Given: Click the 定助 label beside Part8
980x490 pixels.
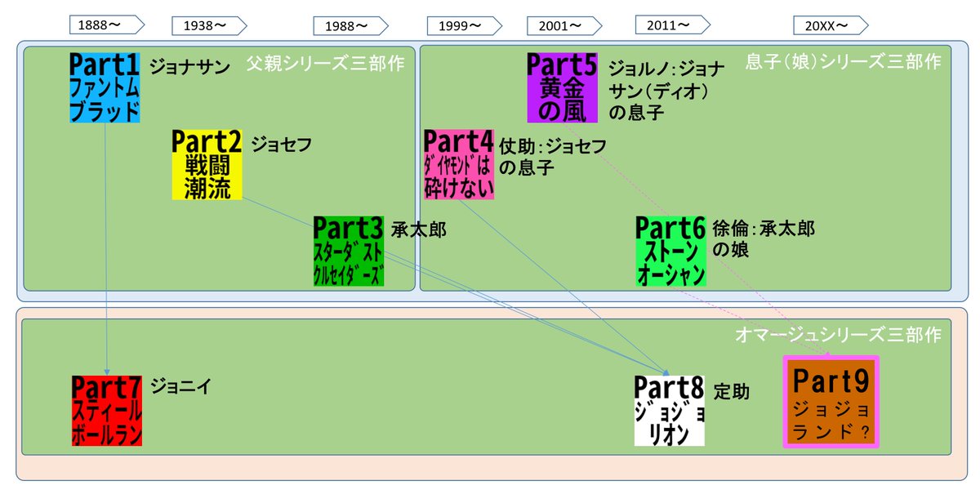Looking at the screenshot, I should point(732,392).
